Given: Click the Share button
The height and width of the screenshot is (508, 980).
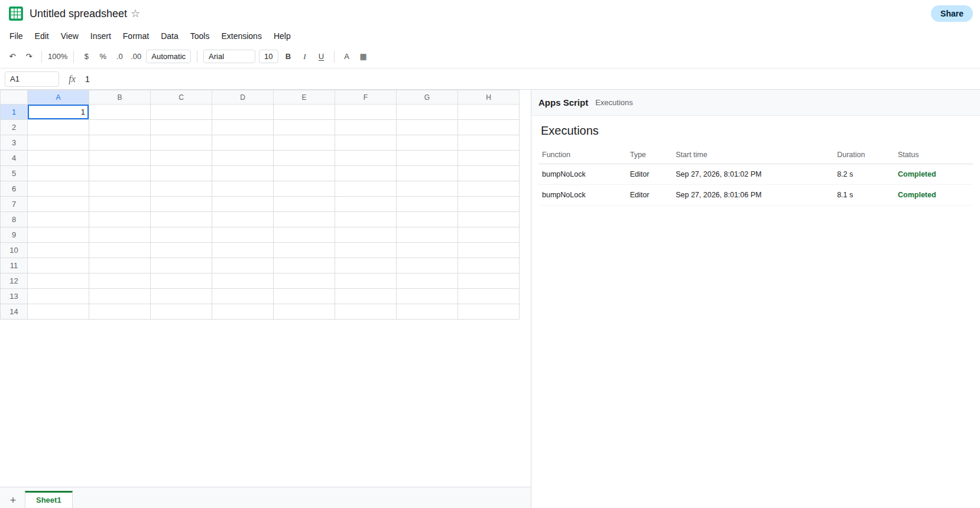Looking at the screenshot, I should coord(952,14).
